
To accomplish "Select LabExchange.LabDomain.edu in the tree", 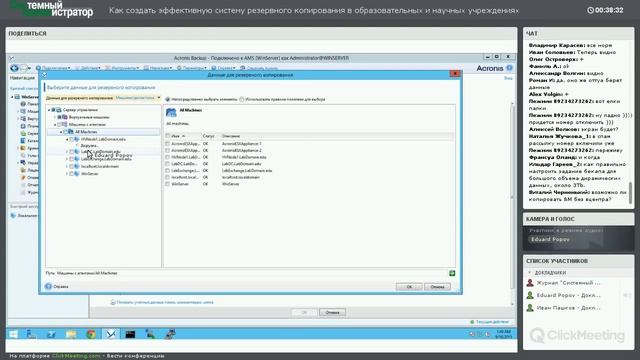I will [x=106, y=159].
